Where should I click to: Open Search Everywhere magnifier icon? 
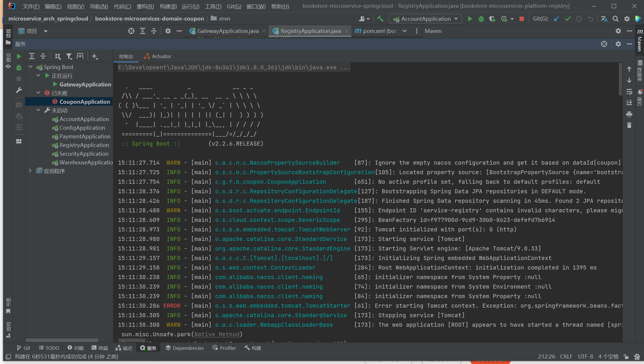coord(616,19)
